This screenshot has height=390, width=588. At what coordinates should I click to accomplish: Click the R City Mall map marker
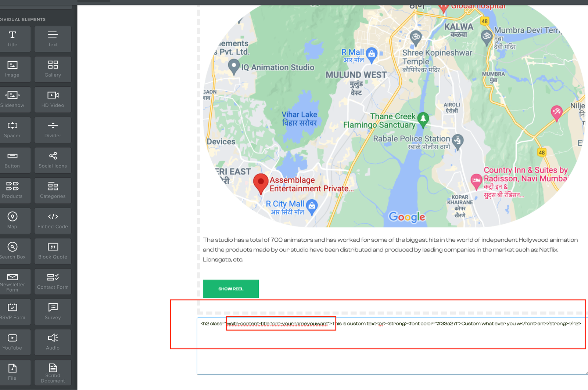point(312,207)
